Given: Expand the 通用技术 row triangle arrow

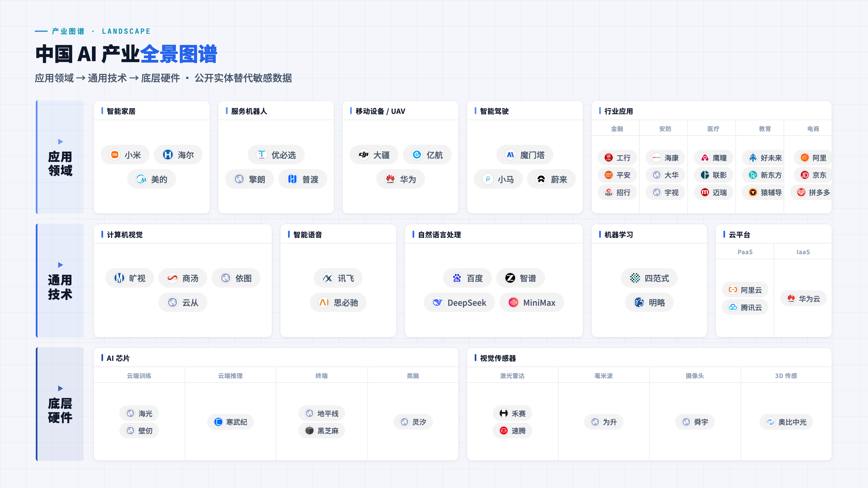Looking at the screenshot, I should (x=61, y=265).
